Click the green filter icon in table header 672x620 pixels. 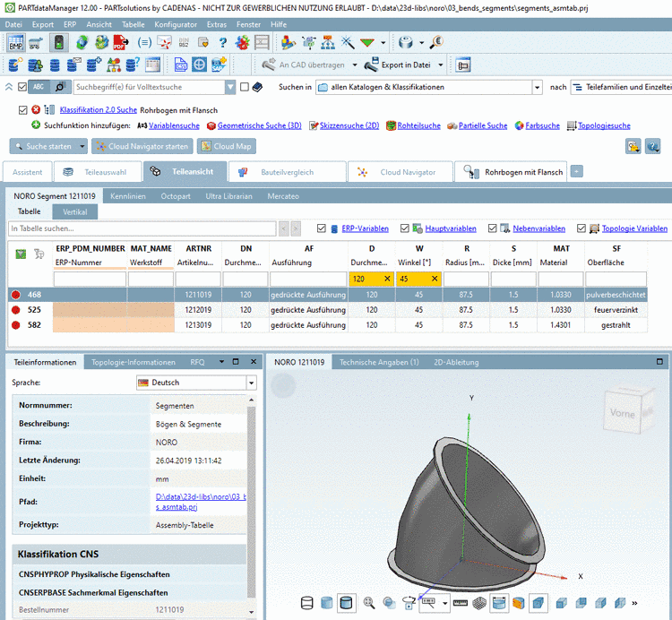21,254
